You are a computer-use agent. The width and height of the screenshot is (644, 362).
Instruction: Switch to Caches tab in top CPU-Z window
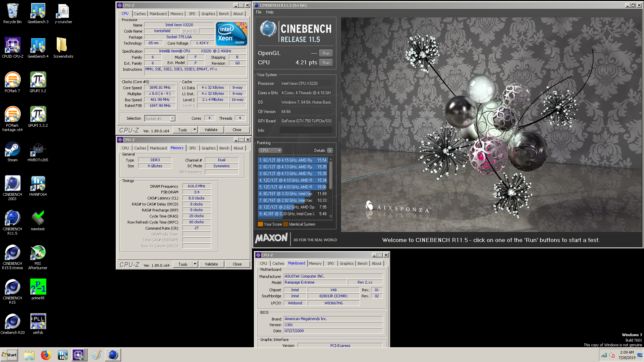[140, 14]
